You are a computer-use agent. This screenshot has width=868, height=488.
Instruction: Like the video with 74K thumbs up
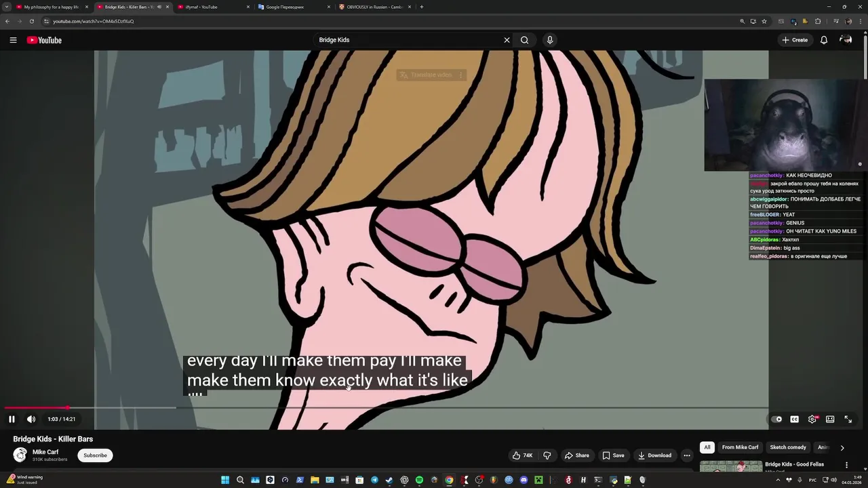(x=522, y=455)
